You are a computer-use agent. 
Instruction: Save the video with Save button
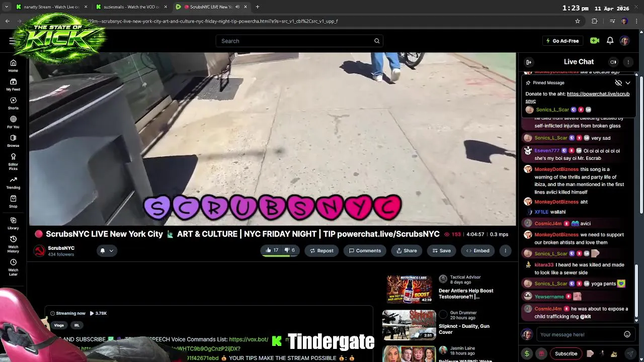tap(441, 250)
